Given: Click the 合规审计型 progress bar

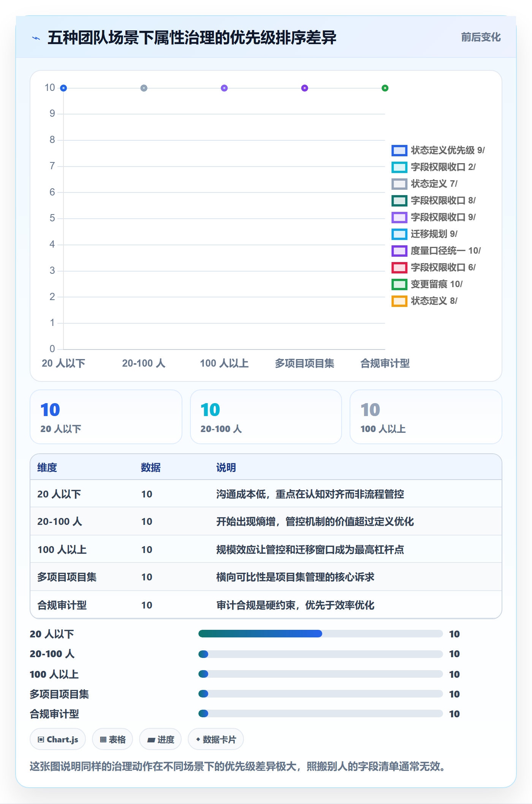Looking at the screenshot, I should click(x=321, y=713).
